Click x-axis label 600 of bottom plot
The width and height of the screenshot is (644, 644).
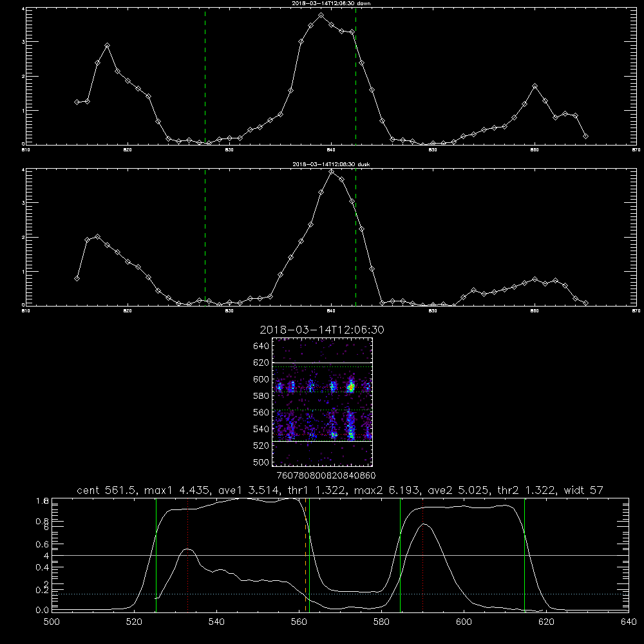464,622
